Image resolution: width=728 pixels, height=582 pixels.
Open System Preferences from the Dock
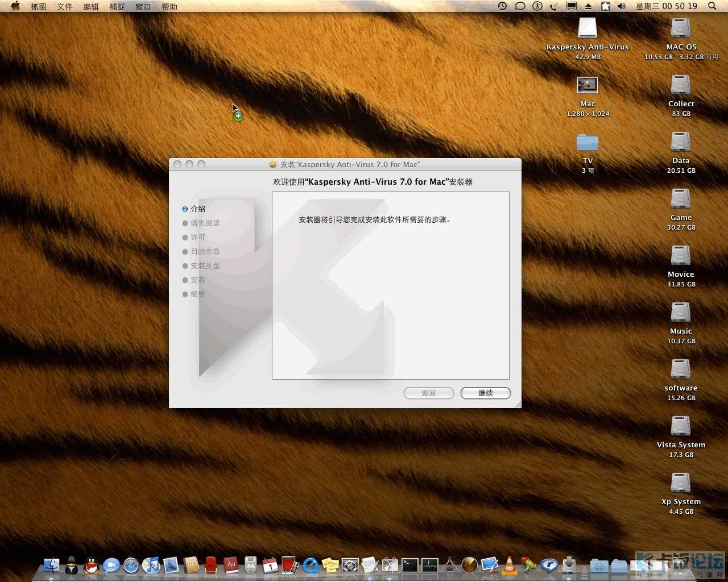(350, 565)
